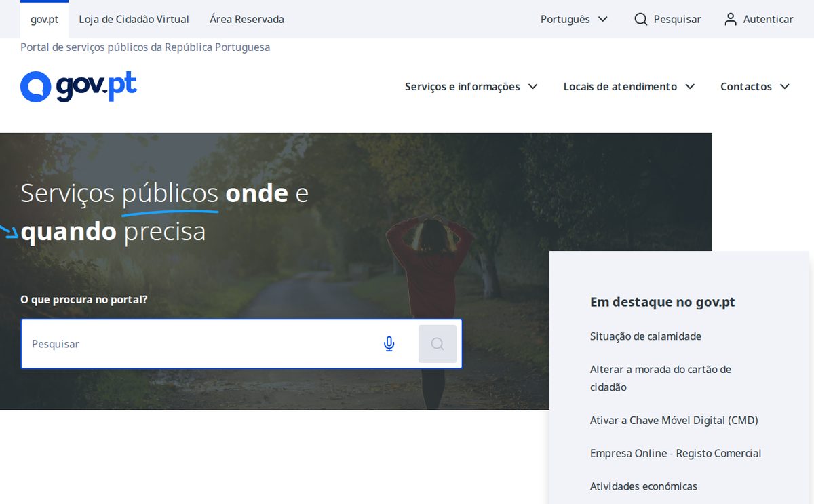Click the magnifier search submit button
814x504 pixels.
[x=438, y=344]
